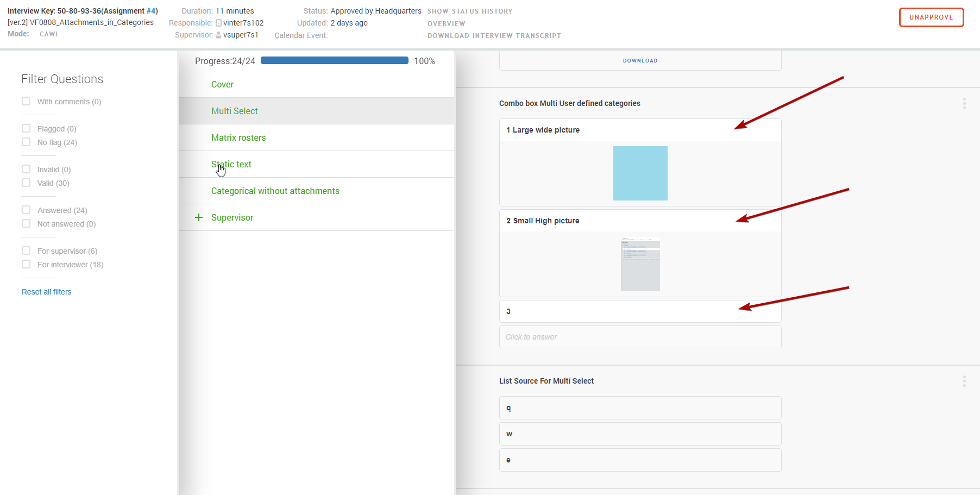The height and width of the screenshot is (495, 980).
Task: Expand the Supervisor section plus icon
Action: [199, 217]
